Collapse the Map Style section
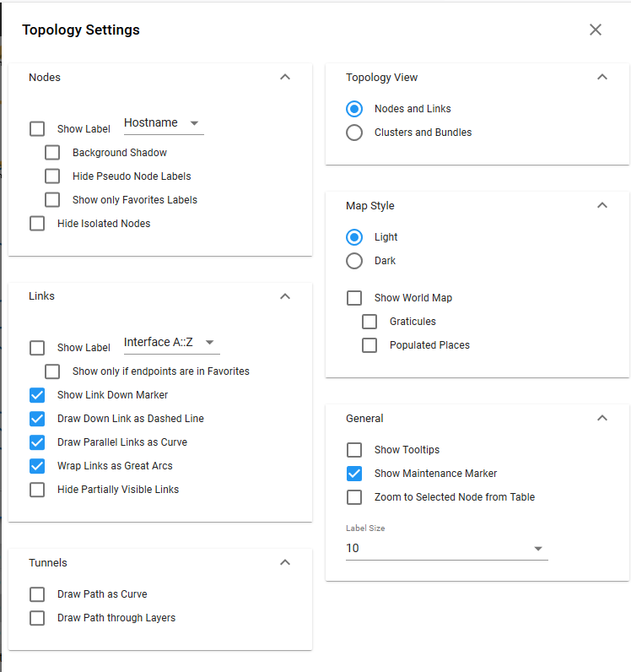Image resolution: width=631 pixels, height=672 pixels. [602, 205]
